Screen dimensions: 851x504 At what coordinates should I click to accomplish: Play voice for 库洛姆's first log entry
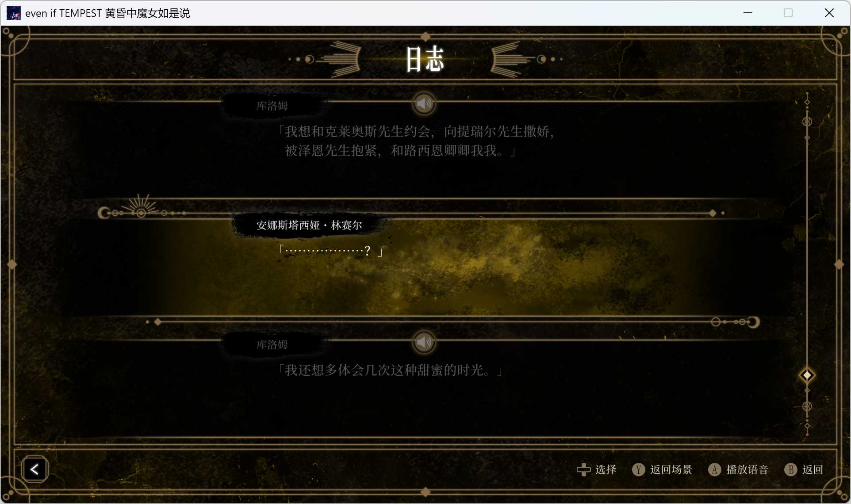(x=424, y=103)
